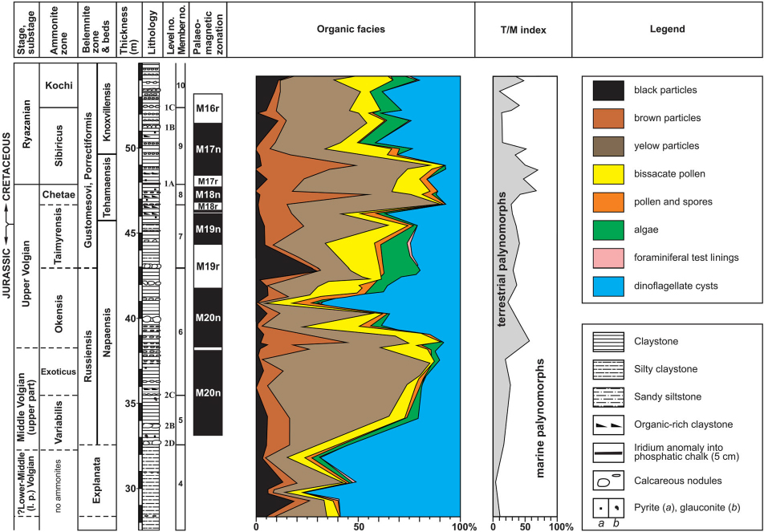The height and width of the screenshot is (532, 764).
Task: Click the M17n magnetozone block
Action: point(208,148)
